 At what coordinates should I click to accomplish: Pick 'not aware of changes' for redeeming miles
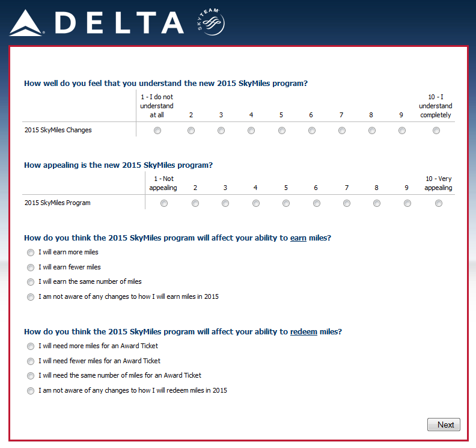point(31,391)
